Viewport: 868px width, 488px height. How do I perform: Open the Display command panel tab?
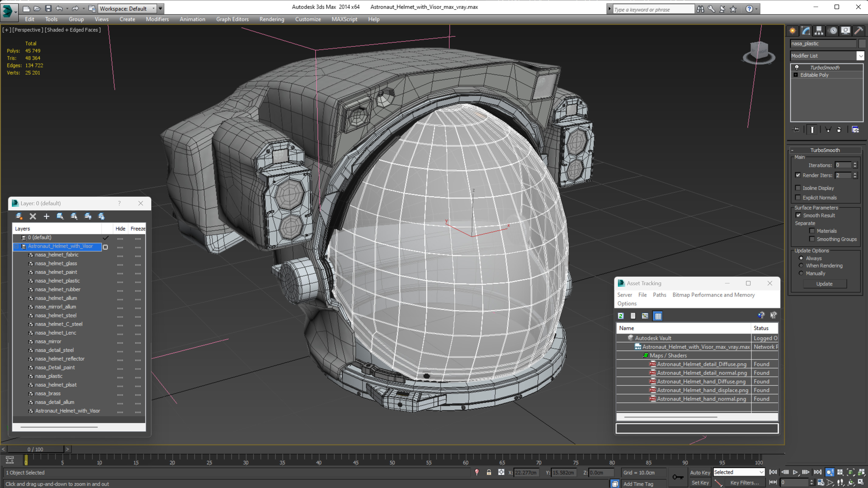coord(845,31)
